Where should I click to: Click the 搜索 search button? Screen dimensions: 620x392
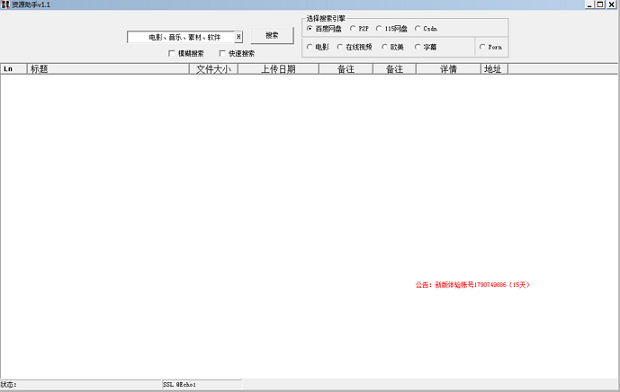click(x=272, y=36)
